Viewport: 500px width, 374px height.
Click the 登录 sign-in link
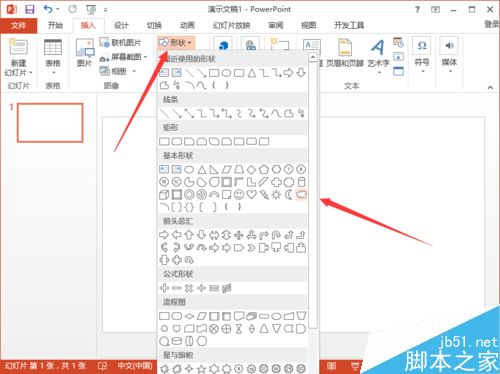click(x=492, y=24)
